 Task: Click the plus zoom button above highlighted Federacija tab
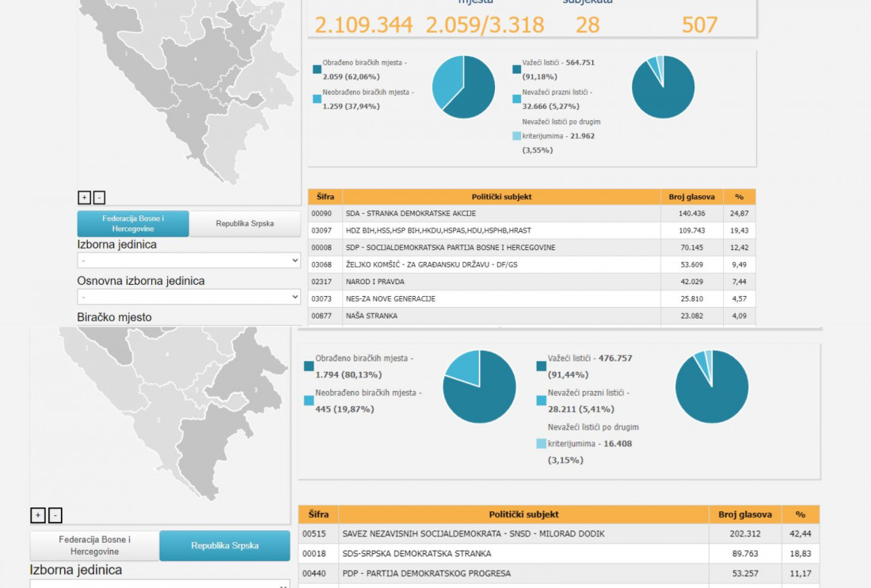(x=84, y=198)
